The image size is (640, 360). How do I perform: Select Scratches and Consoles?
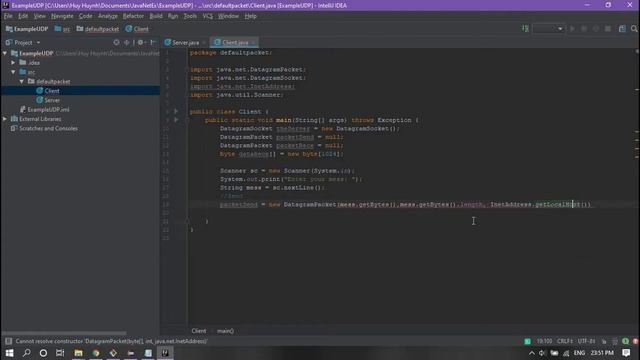44,128
